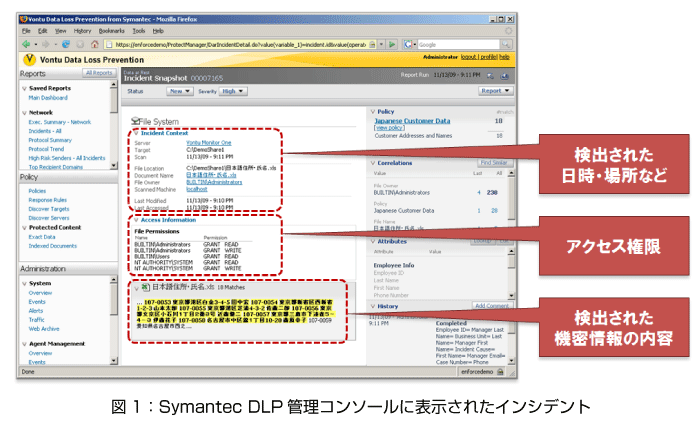Collapse the History panel
This screenshot has width=700, height=431.
click(x=372, y=306)
